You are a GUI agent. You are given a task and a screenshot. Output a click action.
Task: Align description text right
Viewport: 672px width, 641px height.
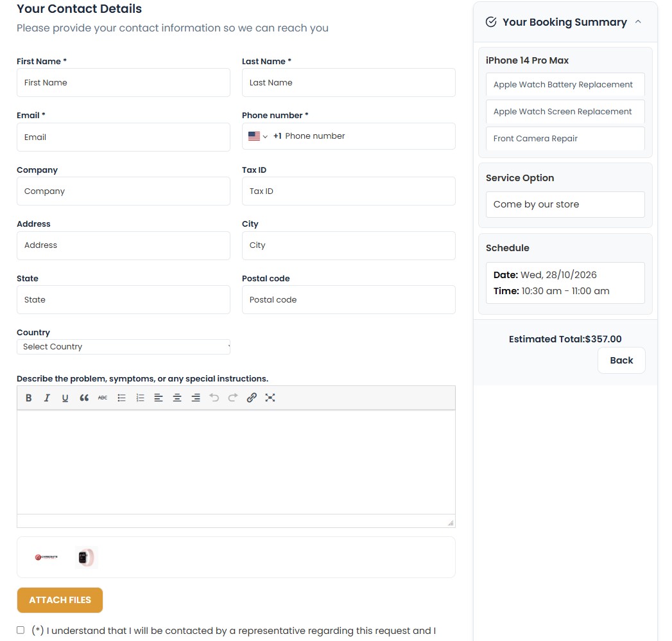(196, 398)
